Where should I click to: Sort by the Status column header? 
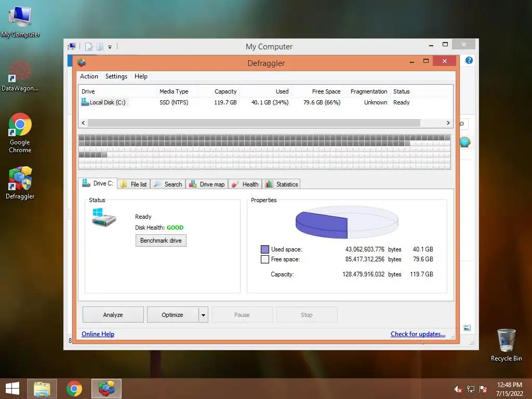[421, 91]
